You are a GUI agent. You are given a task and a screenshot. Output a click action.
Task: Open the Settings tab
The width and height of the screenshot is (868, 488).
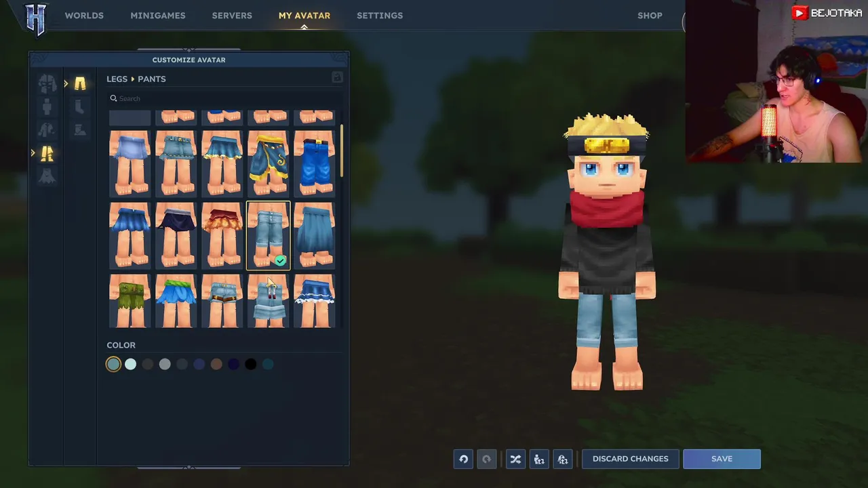coord(380,16)
